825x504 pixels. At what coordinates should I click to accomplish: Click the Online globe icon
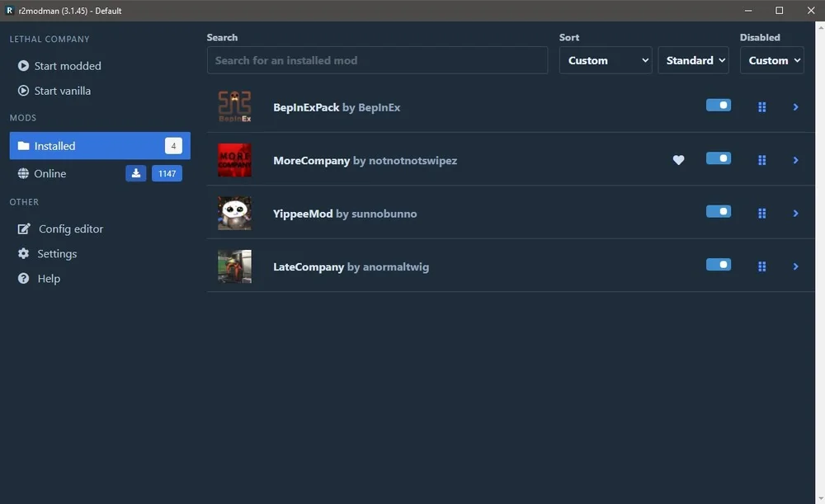[x=23, y=173]
